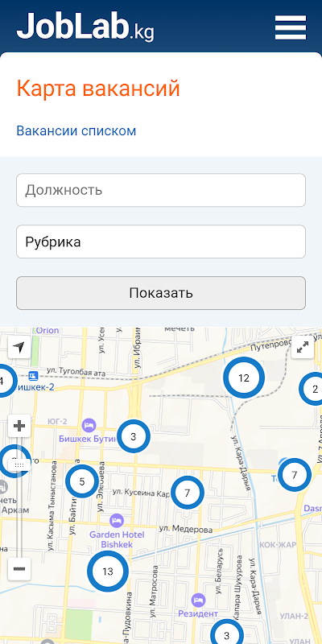Expand map to fullscreen

pyautogui.click(x=303, y=347)
